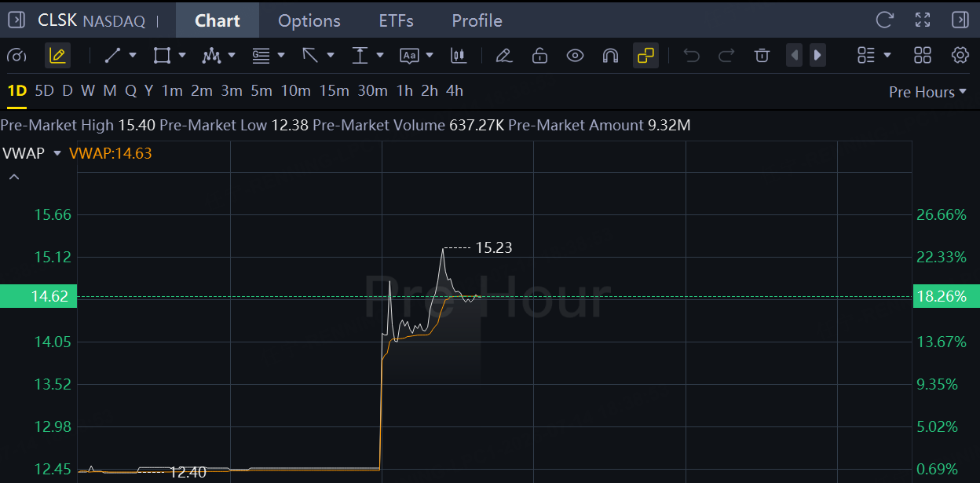Select the text annotation tool
Viewport: 980px width, 483px height.
409,56
